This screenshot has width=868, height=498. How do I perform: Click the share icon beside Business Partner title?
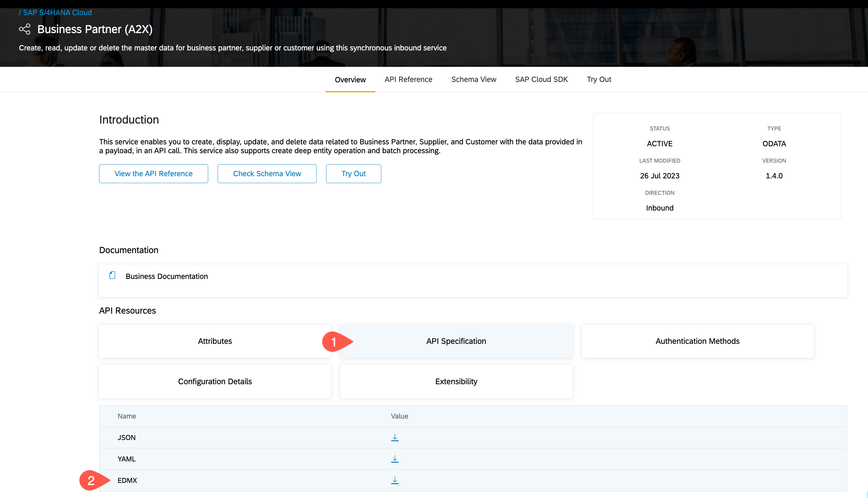click(25, 29)
